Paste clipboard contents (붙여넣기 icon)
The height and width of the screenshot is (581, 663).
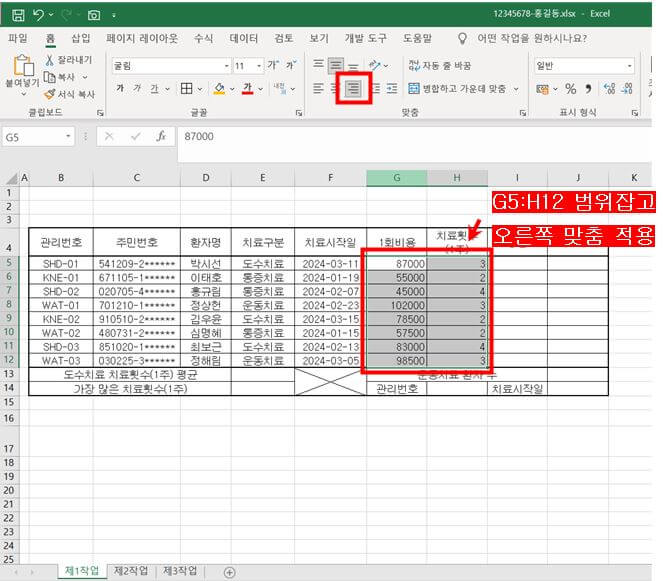pos(23,66)
